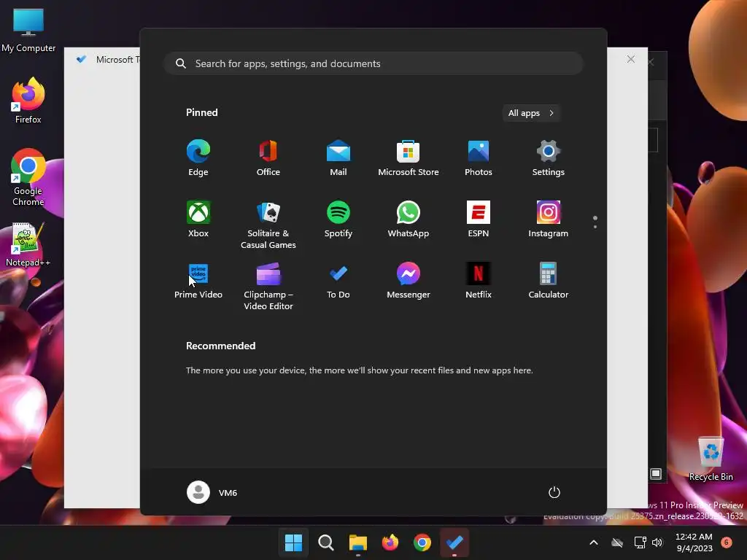The height and width of the screenshot is (560, 747).
Task: Launch the Xbox app
Action: coord(198,219)
